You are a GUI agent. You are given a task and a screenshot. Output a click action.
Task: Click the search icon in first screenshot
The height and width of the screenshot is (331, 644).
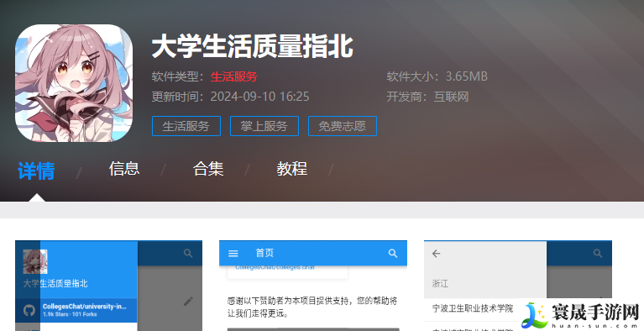tap(188, 253)
